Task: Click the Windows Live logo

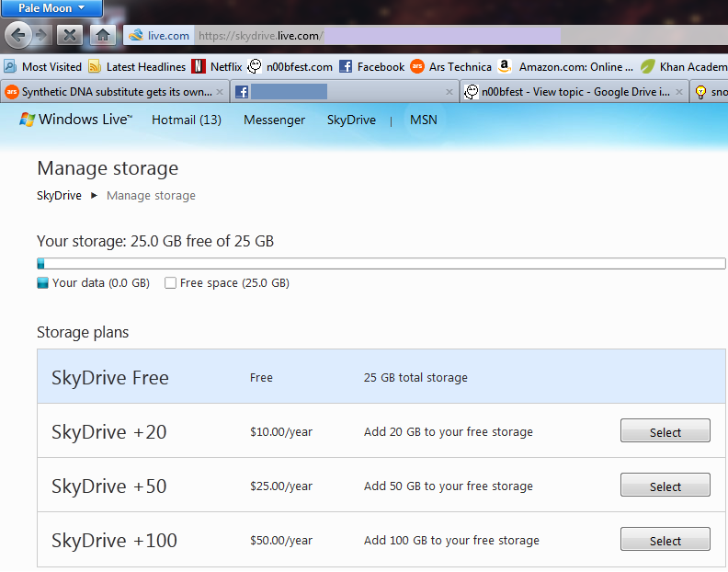Action: point(75,120)
